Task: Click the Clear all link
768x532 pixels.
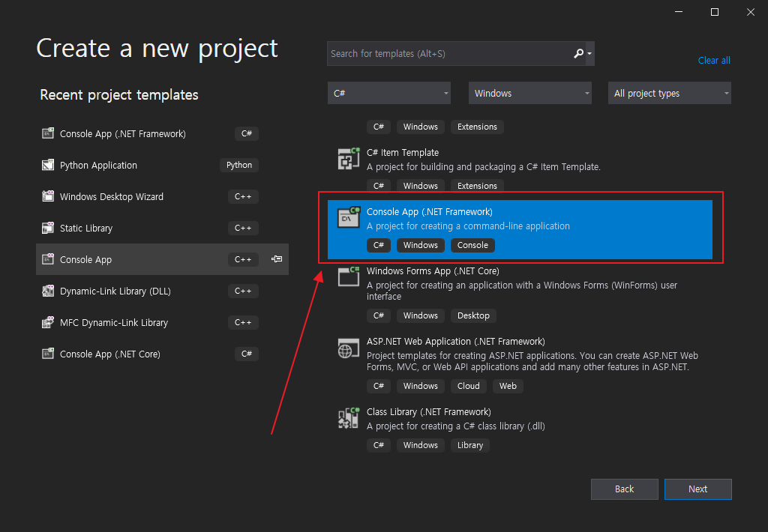Action: [x=714, y=60]
